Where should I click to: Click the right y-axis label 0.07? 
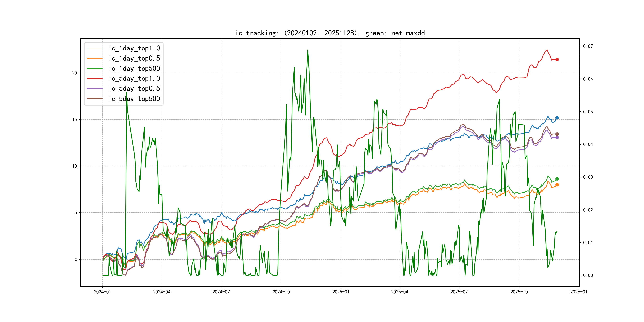[588, 46]
